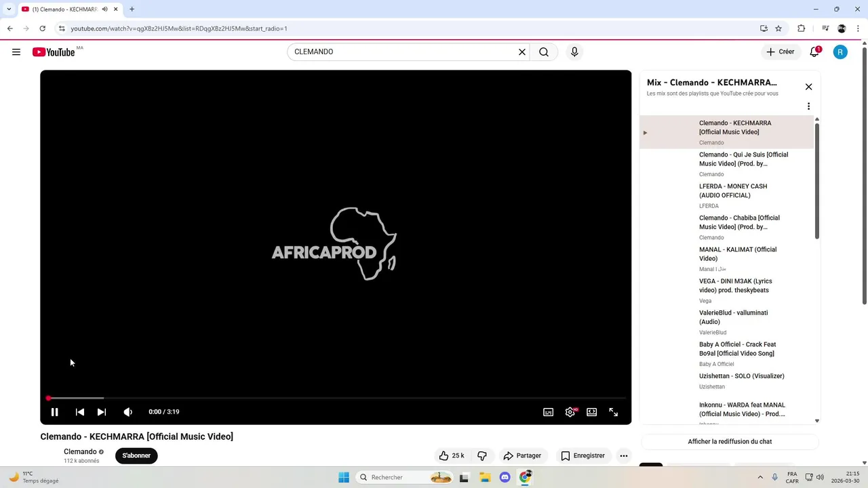This screenshot has width=868, height=488.
Task: Open weather widget 11°C Temps dégagé
Action: pos(34,477)
